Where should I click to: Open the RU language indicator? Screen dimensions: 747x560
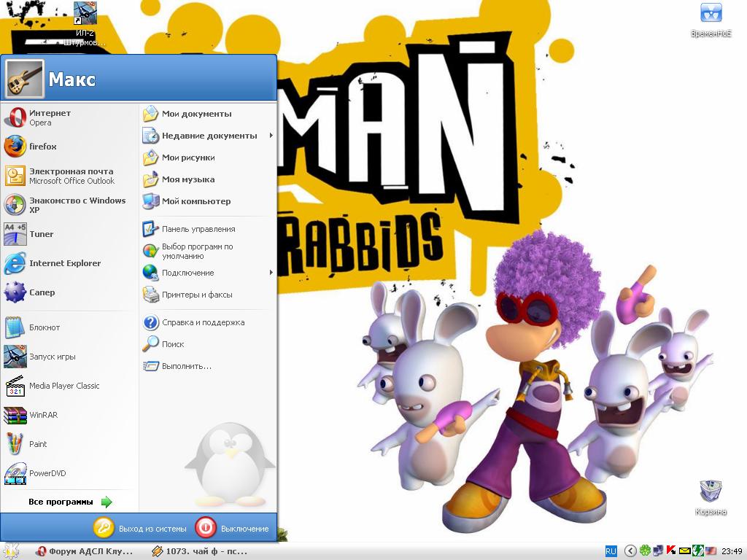click(611, 551)
